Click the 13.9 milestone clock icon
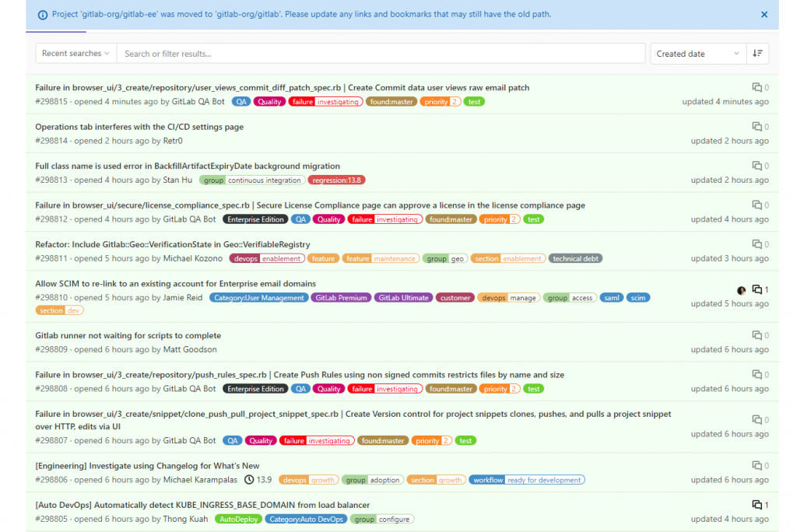This screenshot has height=532, width=797. click(249, 480)
